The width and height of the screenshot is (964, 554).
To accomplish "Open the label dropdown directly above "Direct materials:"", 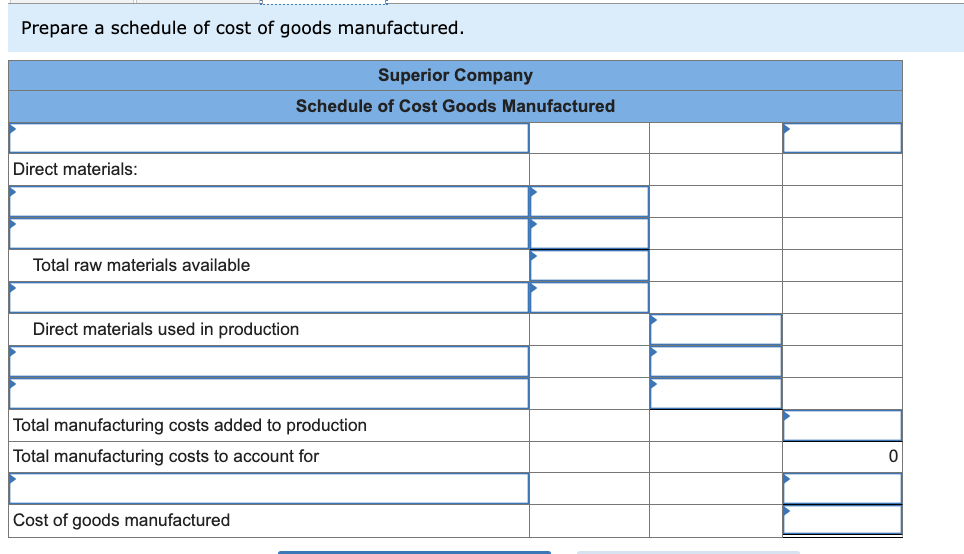I will click(x=269, y=138).
